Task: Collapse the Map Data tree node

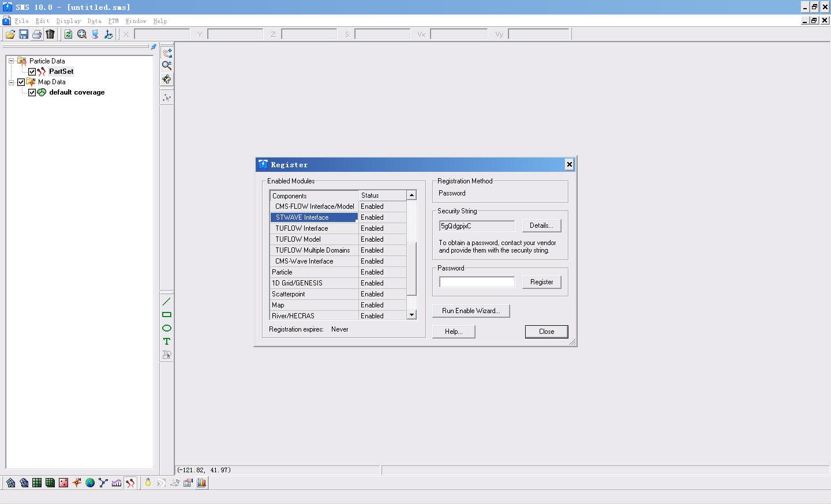Action: pyautogui.click(x=11, y=82)
